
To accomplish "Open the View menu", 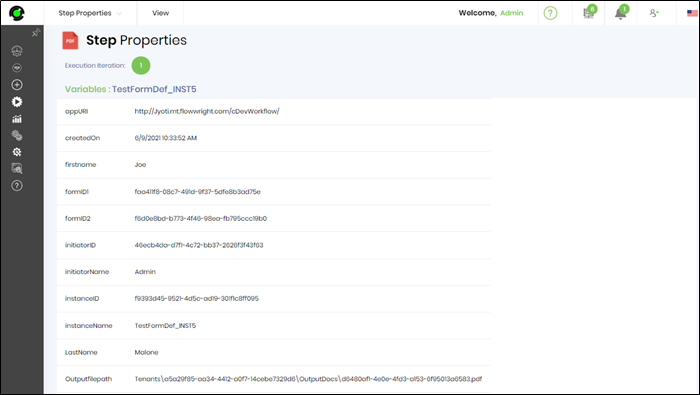I will [x=160, y=13].
